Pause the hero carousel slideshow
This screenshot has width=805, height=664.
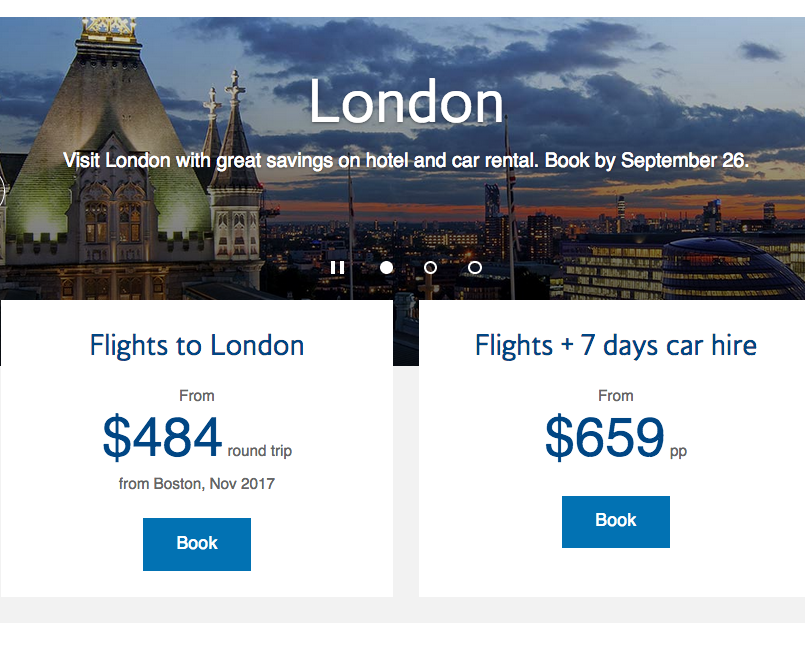(x=337, y=268)
